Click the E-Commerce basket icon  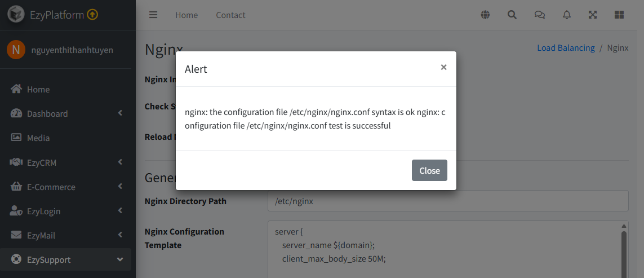coord(16,186)
